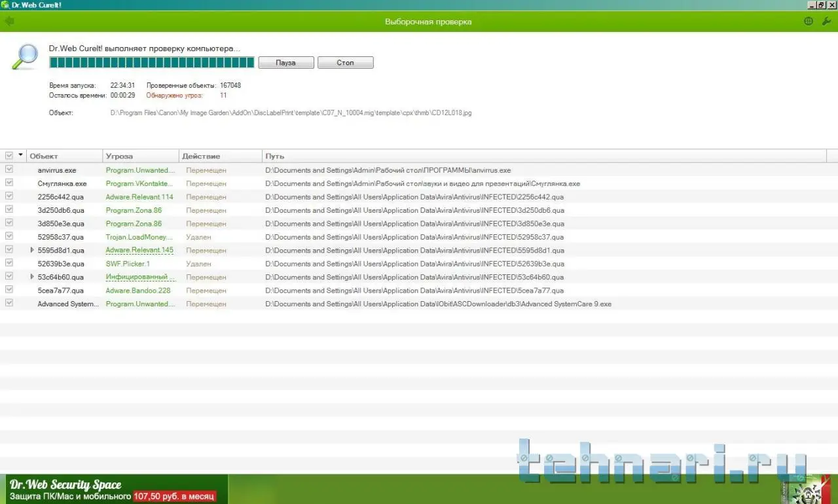This screenshot has height=504, width=838.
Task: Expand the 5595d8d1.qua archive row
Action: [x=32, y=250]
